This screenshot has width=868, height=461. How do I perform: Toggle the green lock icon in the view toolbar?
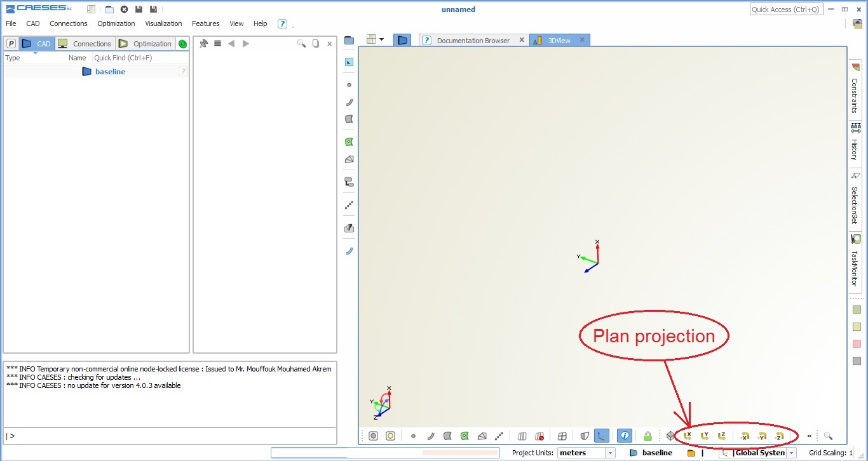(648, 436)
